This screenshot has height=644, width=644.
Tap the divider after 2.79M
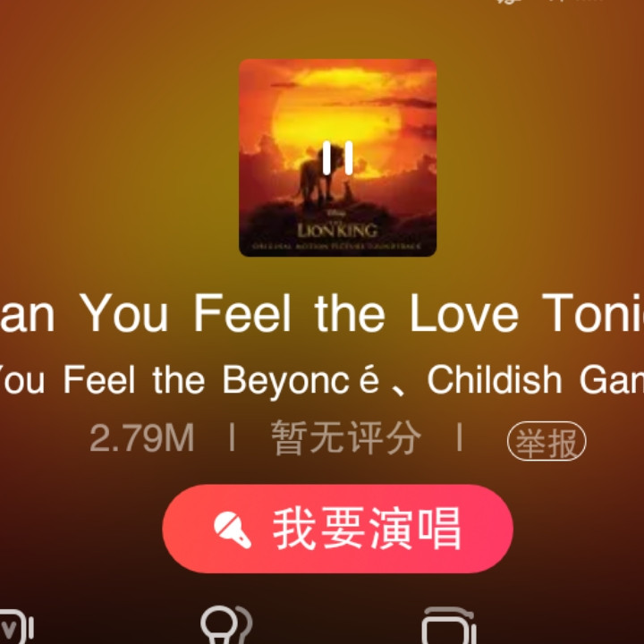(x=233, y=437)
